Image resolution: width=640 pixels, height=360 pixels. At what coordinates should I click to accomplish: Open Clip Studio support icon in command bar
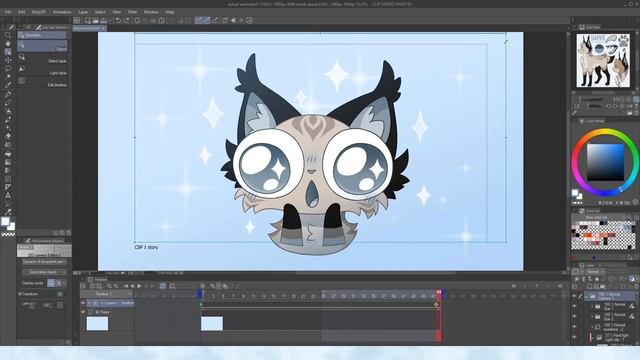click(x=249, y=20)
